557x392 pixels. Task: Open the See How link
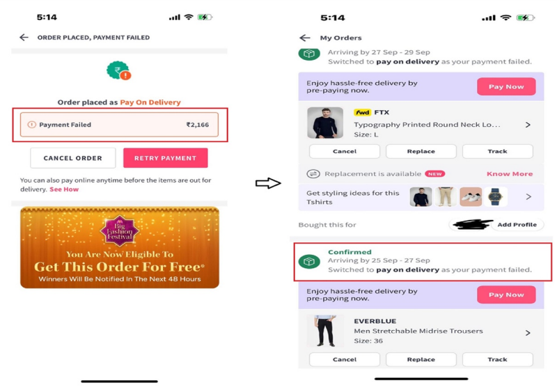point(64,189)
